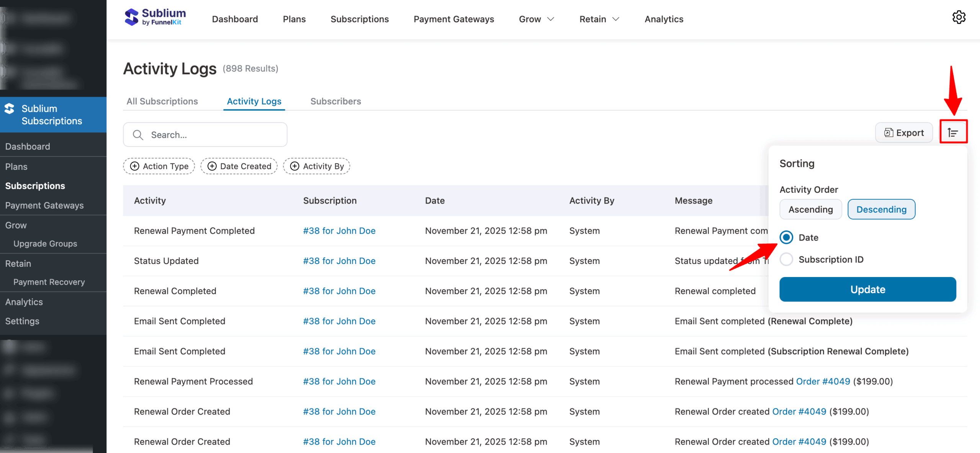Open subscription #38 for John Doe

point(339,230)
